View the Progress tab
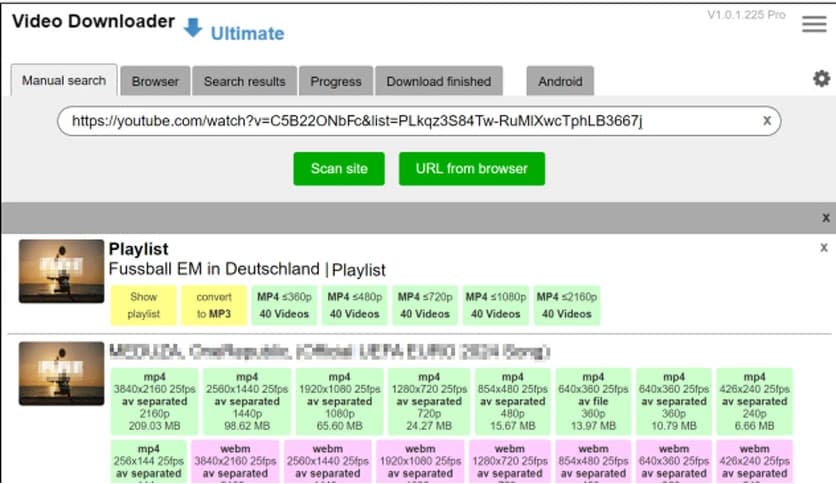 point(336,81)
